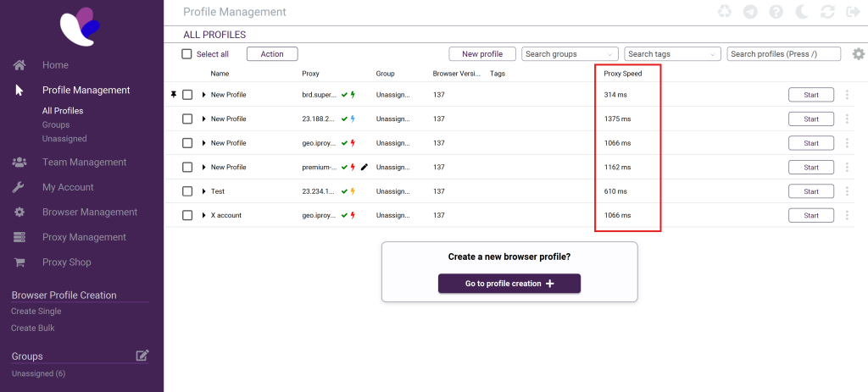868x392 pixels.
Task: Click the pencil edit icon on premium proxy
Action: click(x=364, y=168)
